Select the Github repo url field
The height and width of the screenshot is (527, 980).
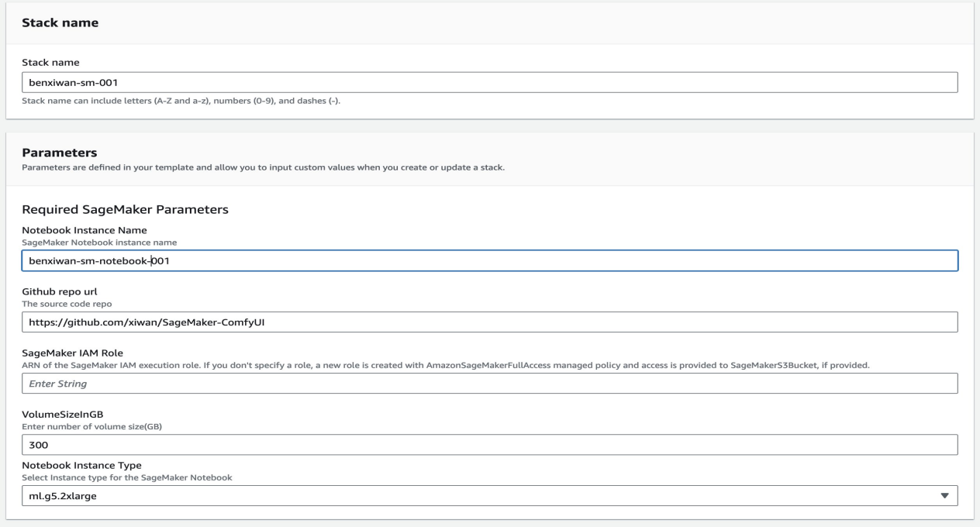coord(490,322)
